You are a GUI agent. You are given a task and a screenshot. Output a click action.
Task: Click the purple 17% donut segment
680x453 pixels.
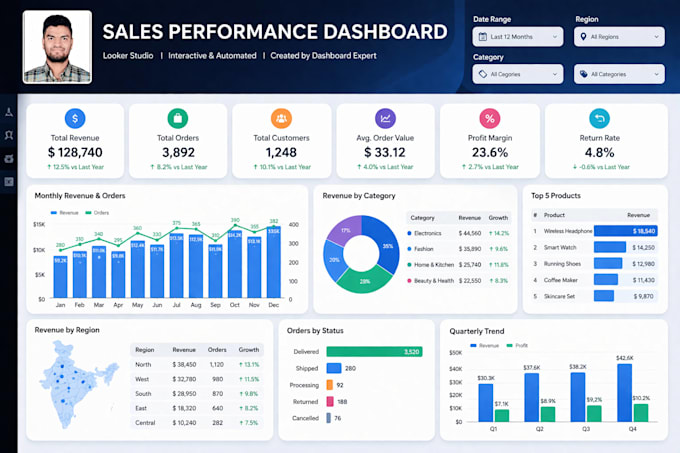[345, 230]
